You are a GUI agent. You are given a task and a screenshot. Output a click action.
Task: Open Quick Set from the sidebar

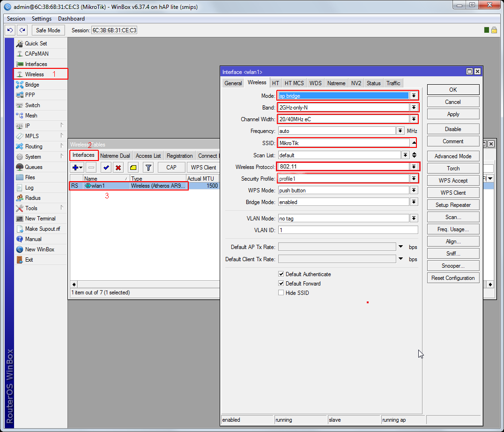[x=36, y=44]
